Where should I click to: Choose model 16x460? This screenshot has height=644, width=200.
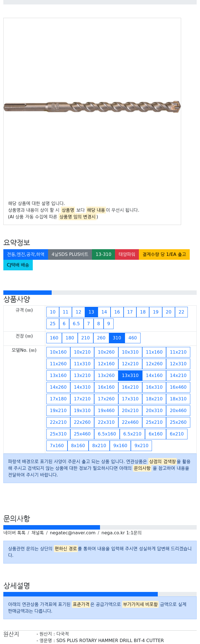click(178, 387)
